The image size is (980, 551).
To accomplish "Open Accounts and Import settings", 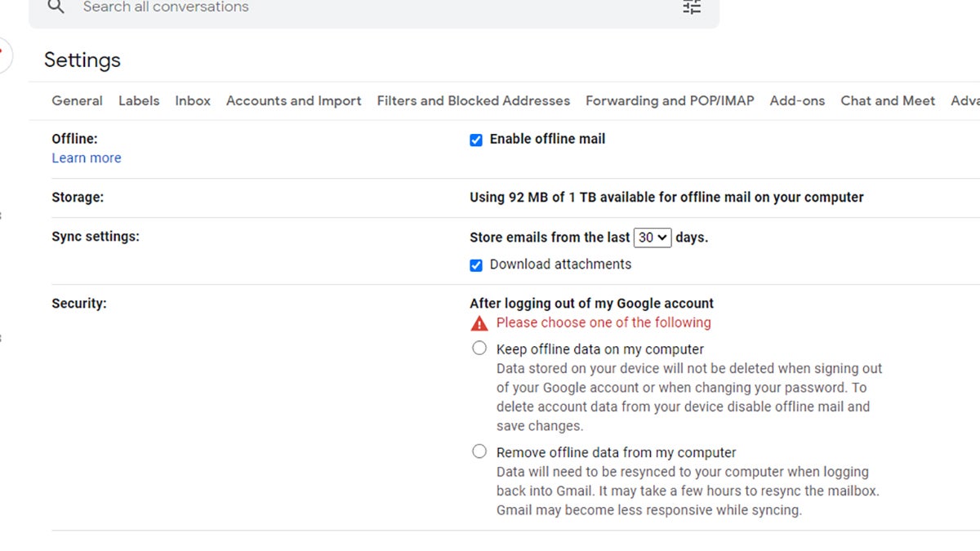I will coord(293,100).
